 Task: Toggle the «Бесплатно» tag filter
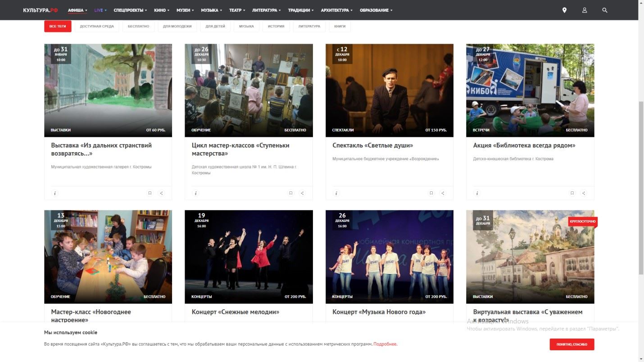[x=138, y=27]
